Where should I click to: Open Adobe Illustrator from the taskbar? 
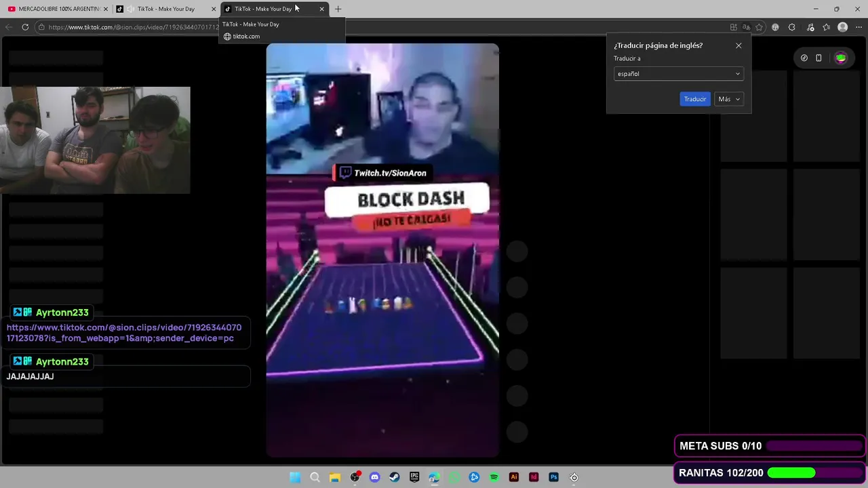pos(514,477)
